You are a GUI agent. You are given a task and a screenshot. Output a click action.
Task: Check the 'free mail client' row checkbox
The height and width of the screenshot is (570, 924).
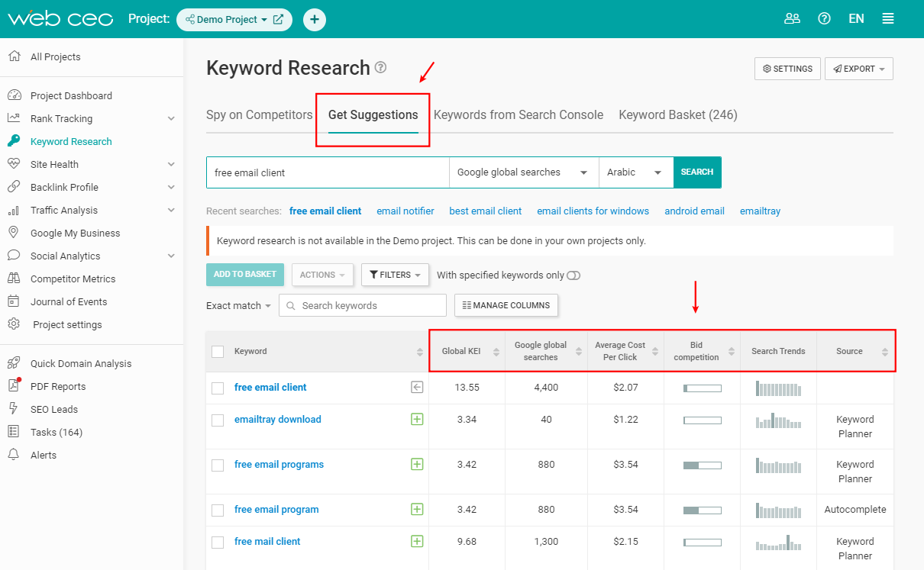click(x=218, y=543)
